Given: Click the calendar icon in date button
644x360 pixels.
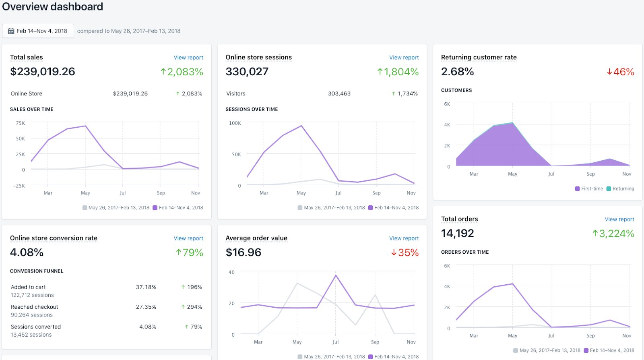Looking at the screenshot, I should pos(11,31).
